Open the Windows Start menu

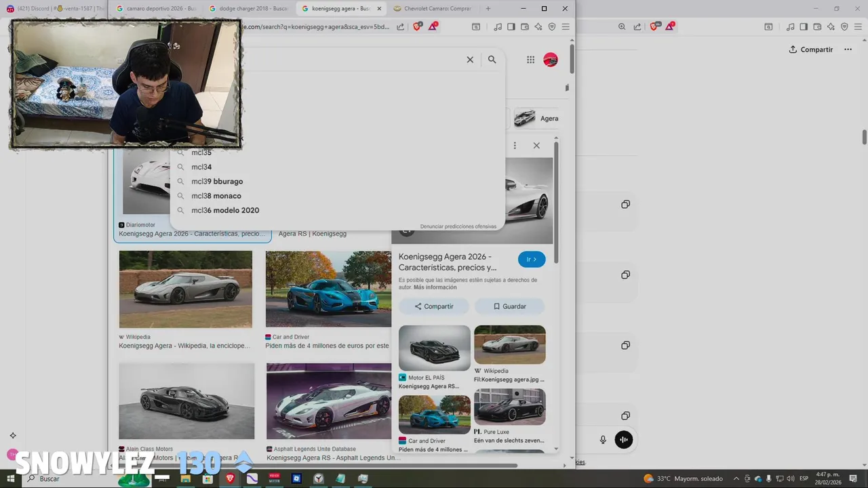pos(11,479)
